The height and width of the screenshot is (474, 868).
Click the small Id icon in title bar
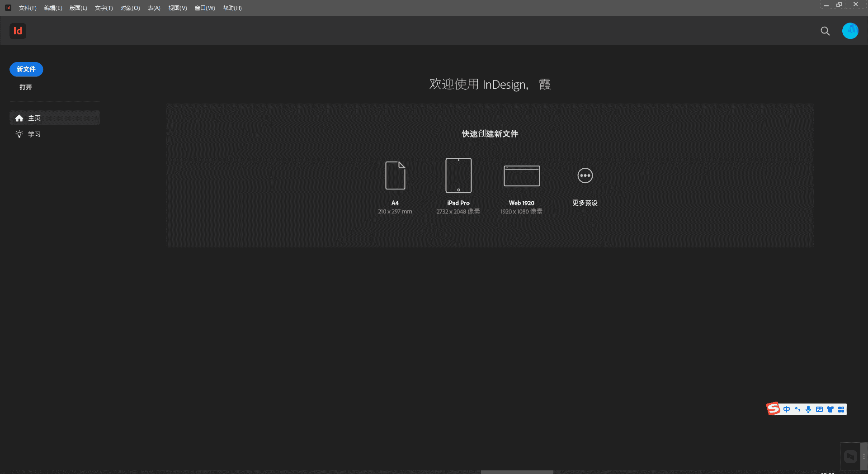click(8, 8)
